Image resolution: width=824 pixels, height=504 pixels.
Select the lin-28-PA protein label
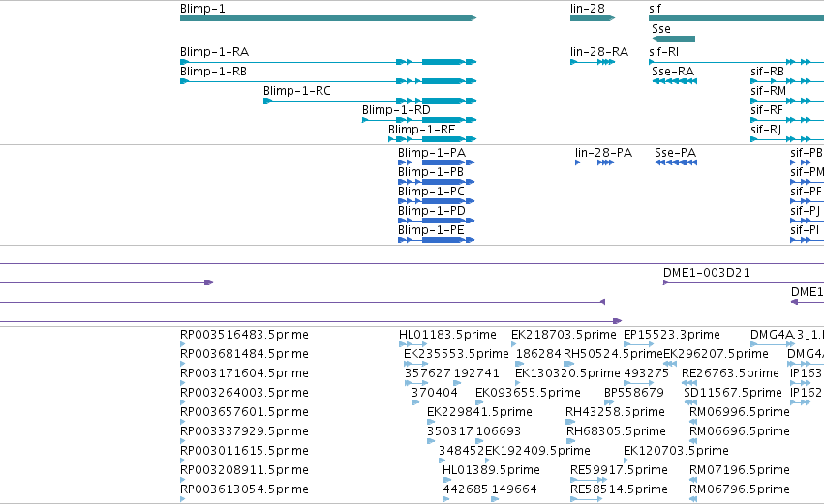point(604,153)
